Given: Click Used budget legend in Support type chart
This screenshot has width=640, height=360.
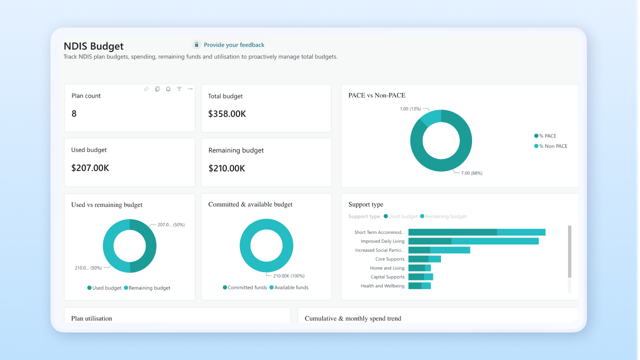Looking at the screenshot, I should pos(401,216).
